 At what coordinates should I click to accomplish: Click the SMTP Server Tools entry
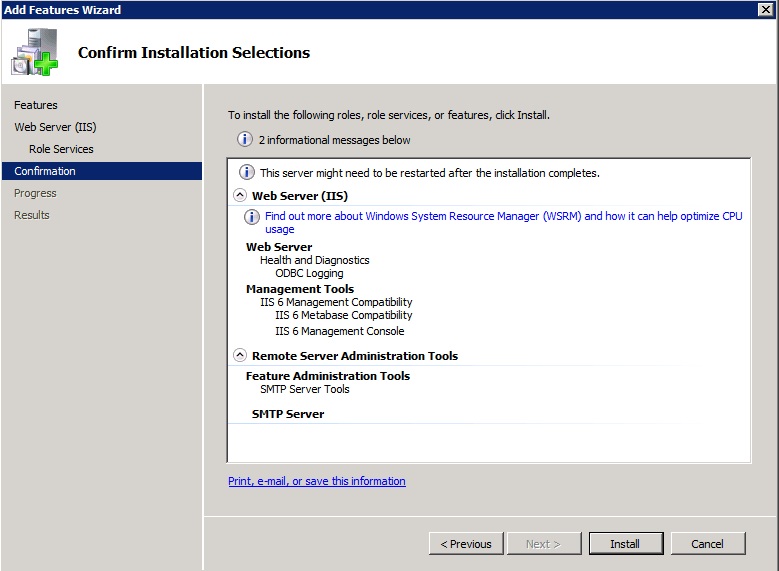tap(304, 389)
